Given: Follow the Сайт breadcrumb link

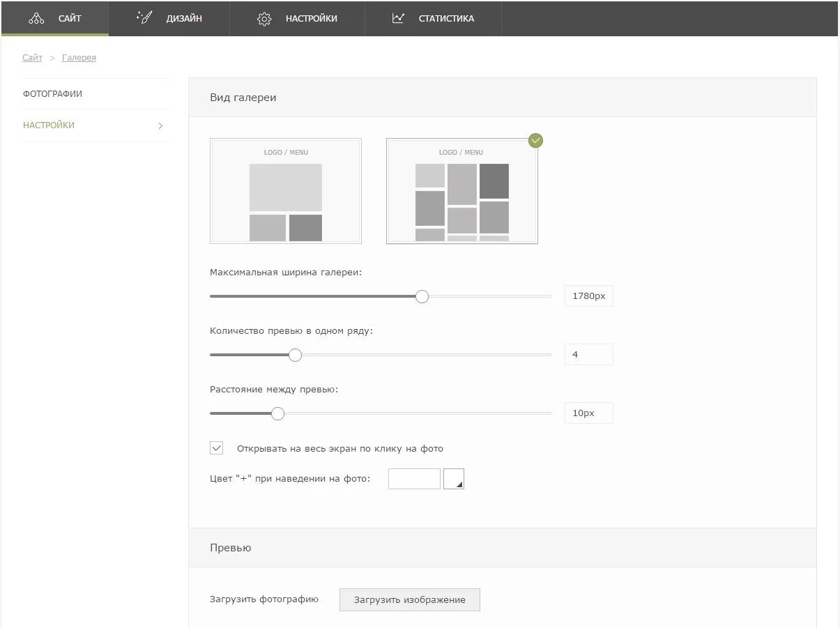Looking at the screenshot, I should pyautogui.click(x=32, y=58).
